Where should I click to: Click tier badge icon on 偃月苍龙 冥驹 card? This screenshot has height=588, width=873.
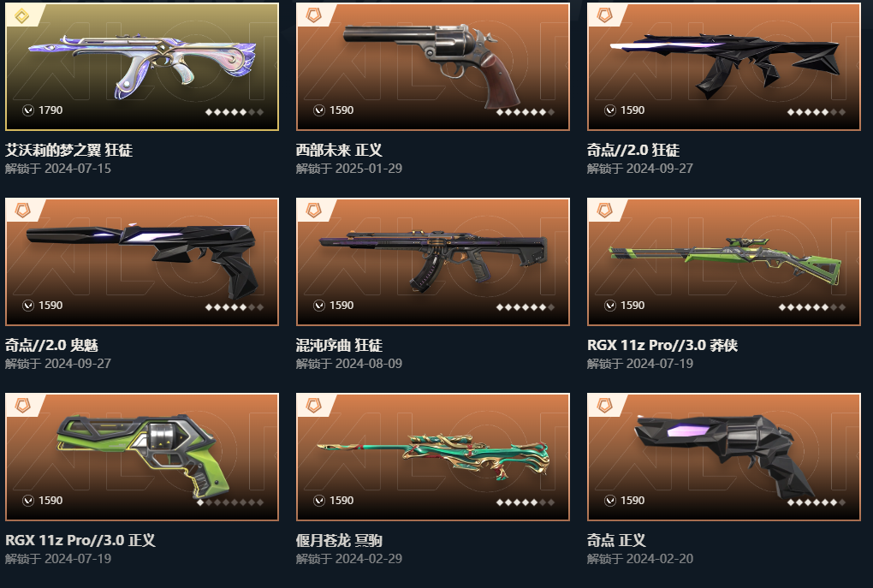[x=314, y=406]
